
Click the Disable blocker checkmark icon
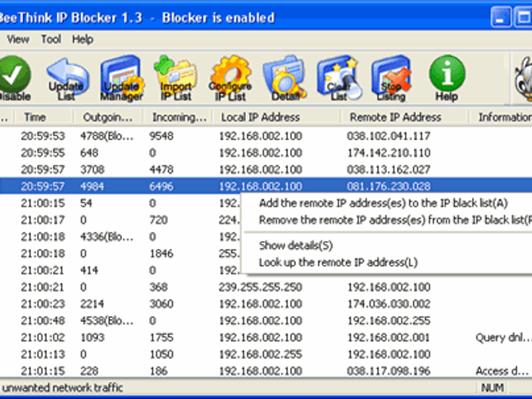pos(14,79)
